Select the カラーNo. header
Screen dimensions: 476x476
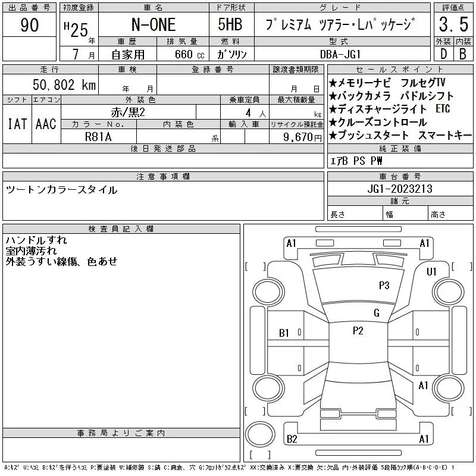[98, 124]
